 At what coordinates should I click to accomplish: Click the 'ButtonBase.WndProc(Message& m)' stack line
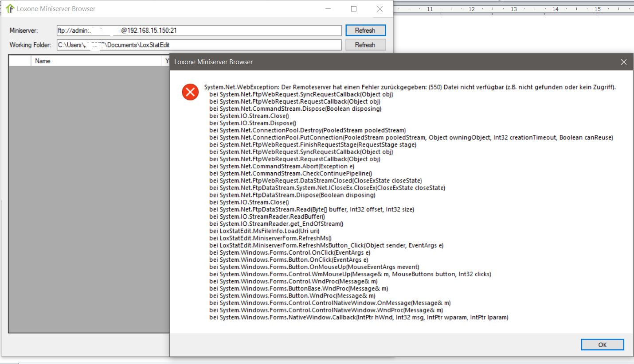pyautogui.click(x=299, y=289)
